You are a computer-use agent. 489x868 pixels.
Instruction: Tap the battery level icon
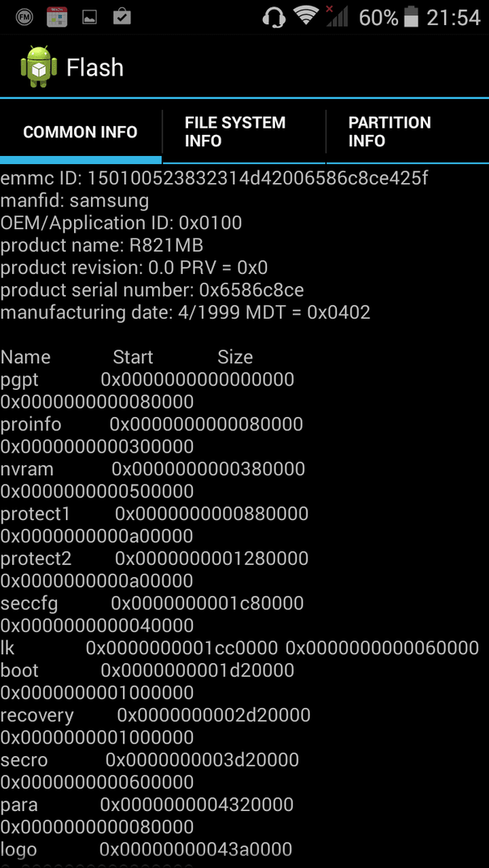point(411,17)
